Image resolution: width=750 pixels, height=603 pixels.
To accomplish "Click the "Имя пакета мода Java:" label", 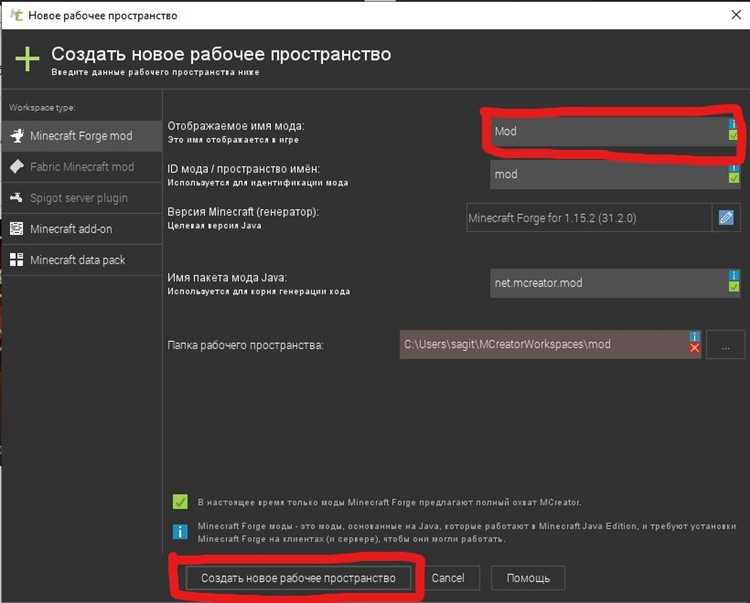I will (x=227, y=277).
